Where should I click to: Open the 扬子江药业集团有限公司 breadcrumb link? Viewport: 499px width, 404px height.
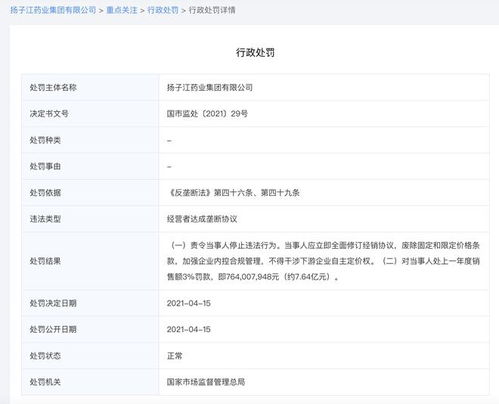point(53,10)
